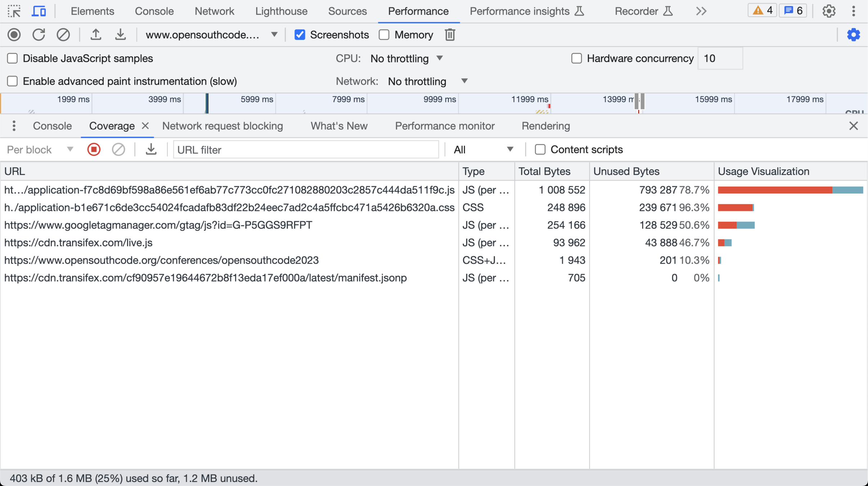The width and height of the screenshot is (868, 486).
Task: Start performance profile recording
Action: (14, 35)
